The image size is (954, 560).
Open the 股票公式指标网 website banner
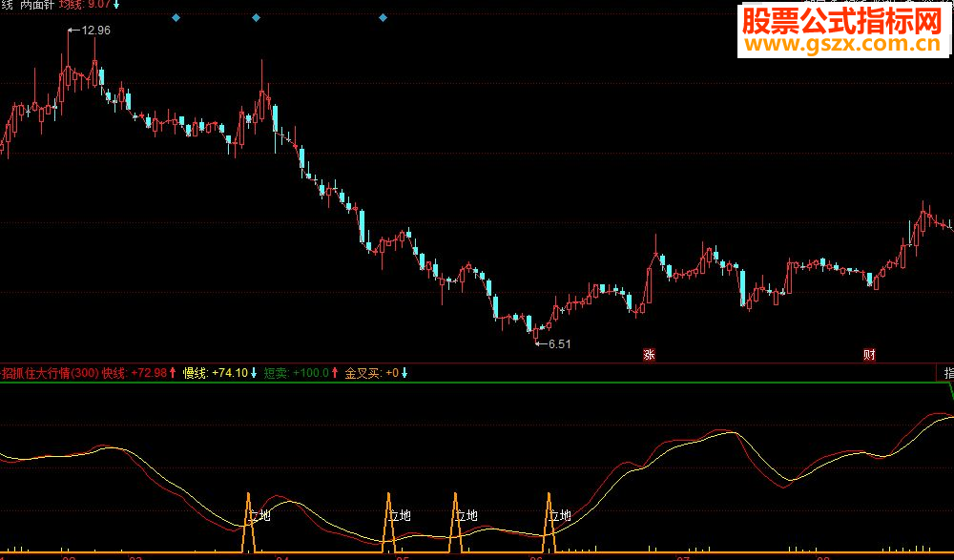coord(841,21)
